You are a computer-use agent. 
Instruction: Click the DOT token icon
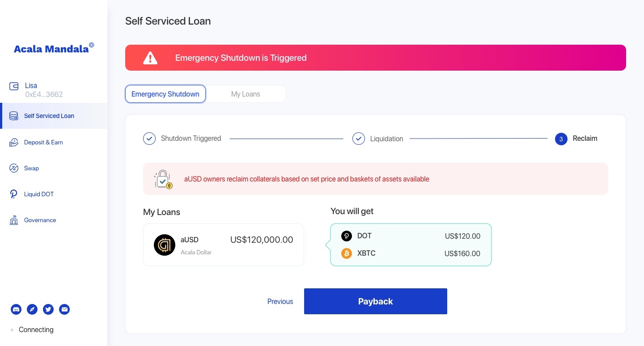[347, 236]
